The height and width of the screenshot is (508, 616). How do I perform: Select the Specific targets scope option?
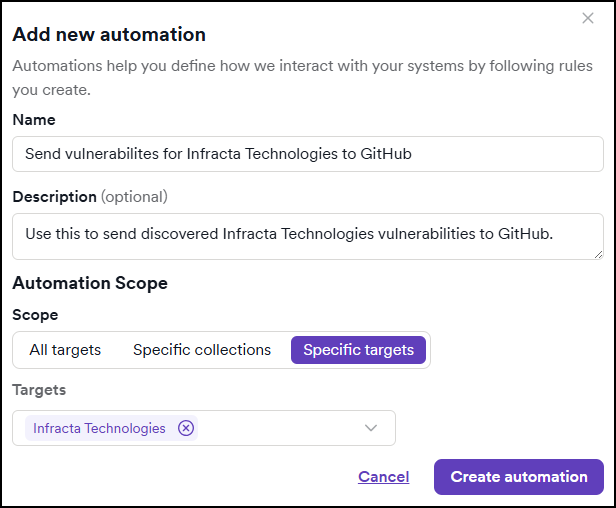click(x=358, y=350)
